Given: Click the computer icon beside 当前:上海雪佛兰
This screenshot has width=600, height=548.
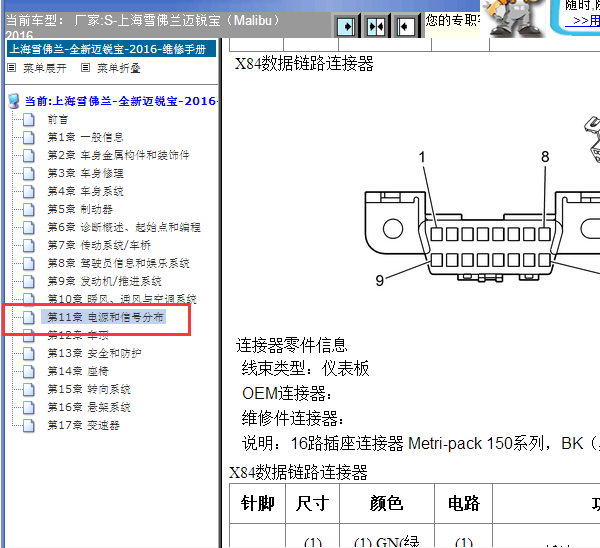Looking at the screenshot, I should [14, 101].
